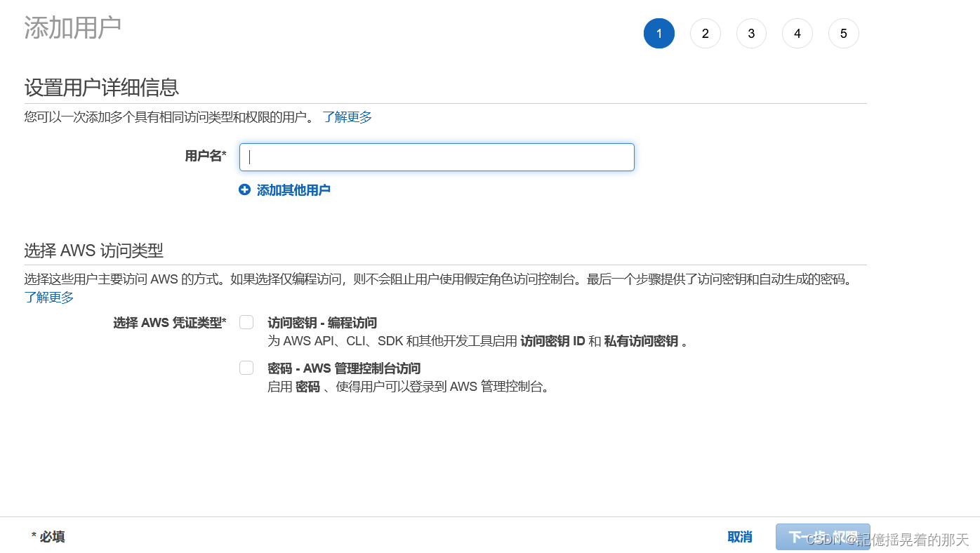Go to wizard step 4

tap(797, 34)
